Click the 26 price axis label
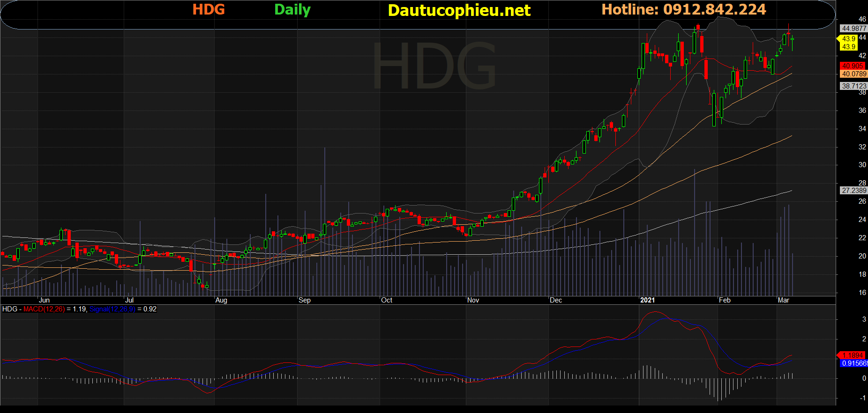This screenshot has width=868, height=413. click(x=862, y=201)
